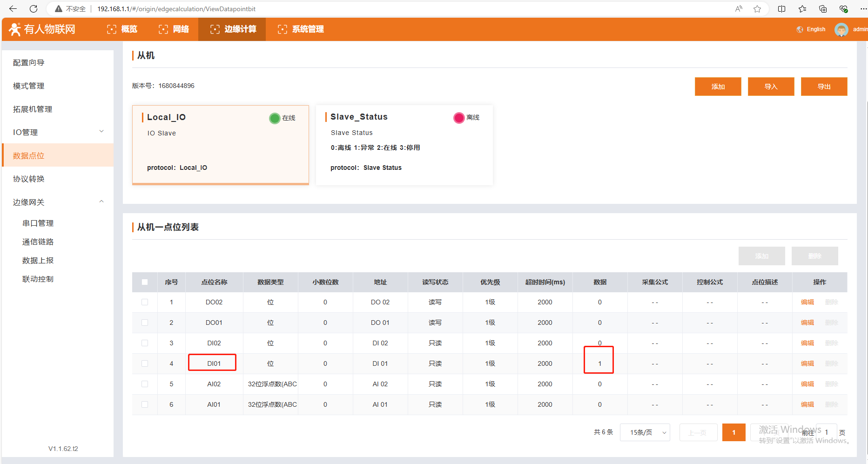Viewport: 868px width, 464px height.
Task: Open the 网络 top navigation tab
Action: click(x=174, y=29)
